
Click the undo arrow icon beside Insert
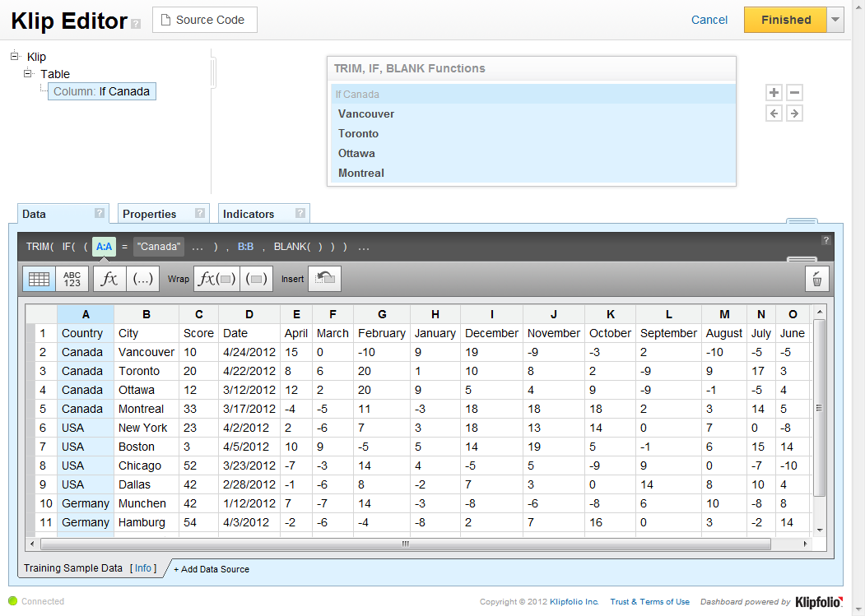coord(324,279)
